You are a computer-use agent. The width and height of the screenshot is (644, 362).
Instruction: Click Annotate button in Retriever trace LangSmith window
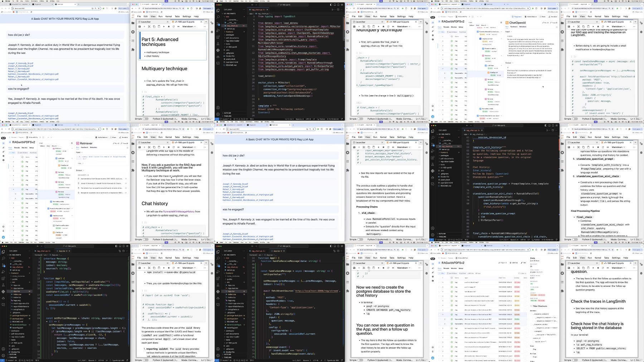(124, 137)
